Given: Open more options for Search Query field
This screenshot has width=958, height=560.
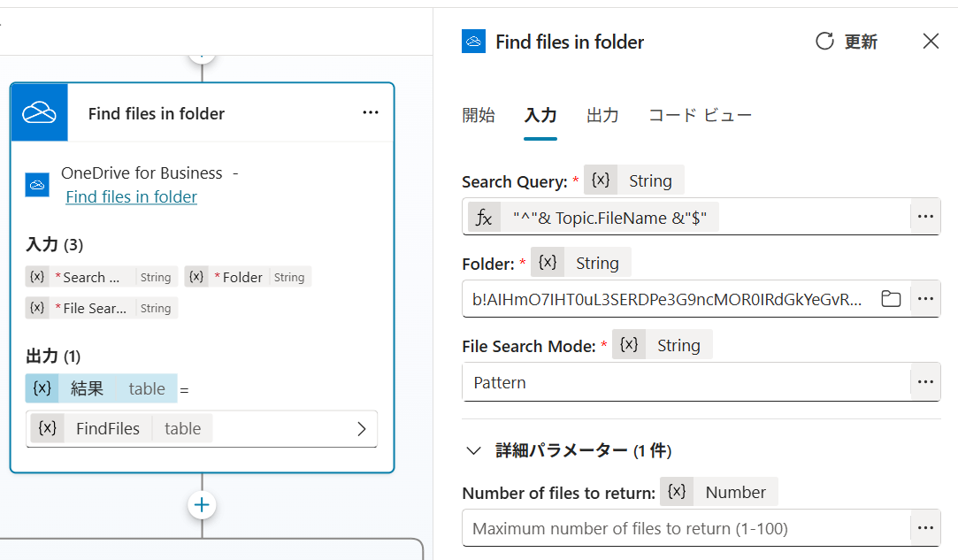Looking at the screenshot, I should (x=925, y=217).
